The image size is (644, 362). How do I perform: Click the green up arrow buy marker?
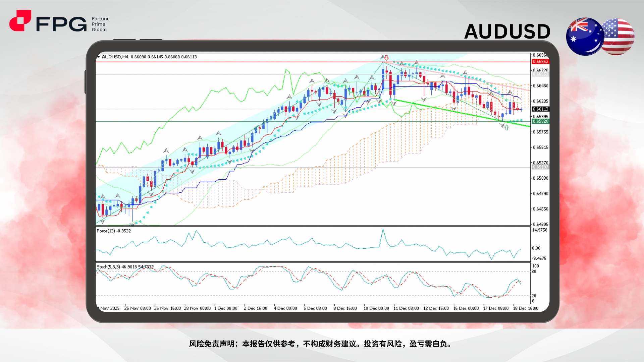(506, 128)
